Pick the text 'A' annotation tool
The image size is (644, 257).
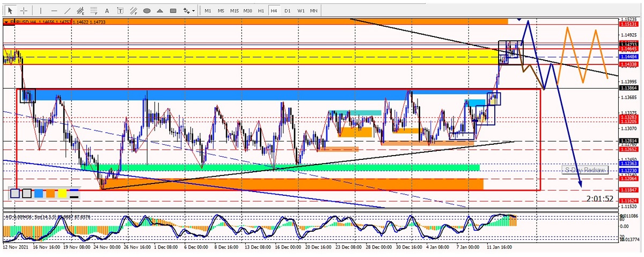tap(107, 11)
